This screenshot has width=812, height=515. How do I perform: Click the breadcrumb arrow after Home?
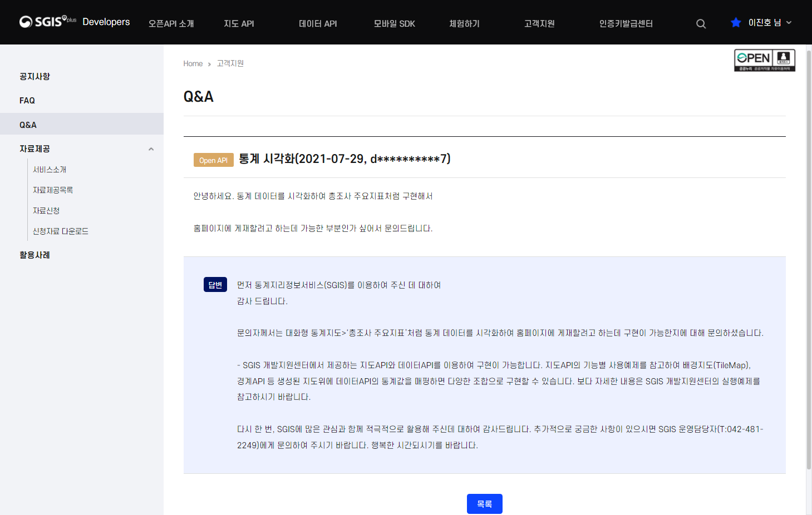209,63
